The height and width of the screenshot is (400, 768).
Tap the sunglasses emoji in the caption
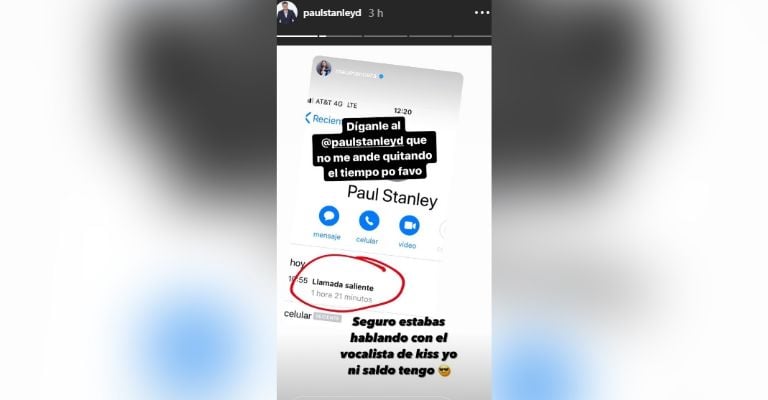point(444,371)
